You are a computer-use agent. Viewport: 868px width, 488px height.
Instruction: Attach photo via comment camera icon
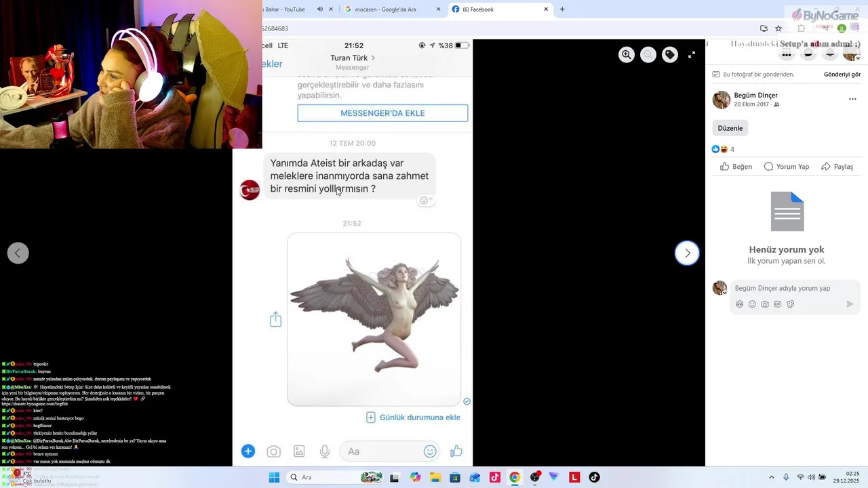tap(765, 304)
